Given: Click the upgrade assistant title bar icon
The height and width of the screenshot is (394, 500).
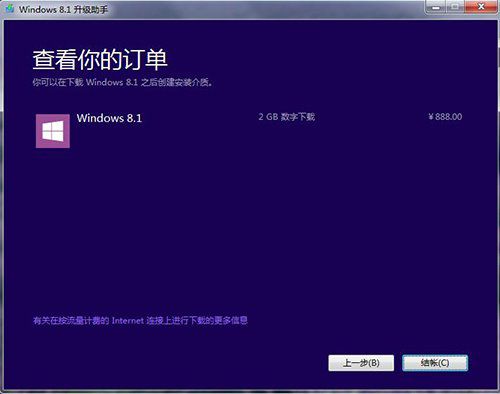Looking at the screenshot, I should [10, 8].
